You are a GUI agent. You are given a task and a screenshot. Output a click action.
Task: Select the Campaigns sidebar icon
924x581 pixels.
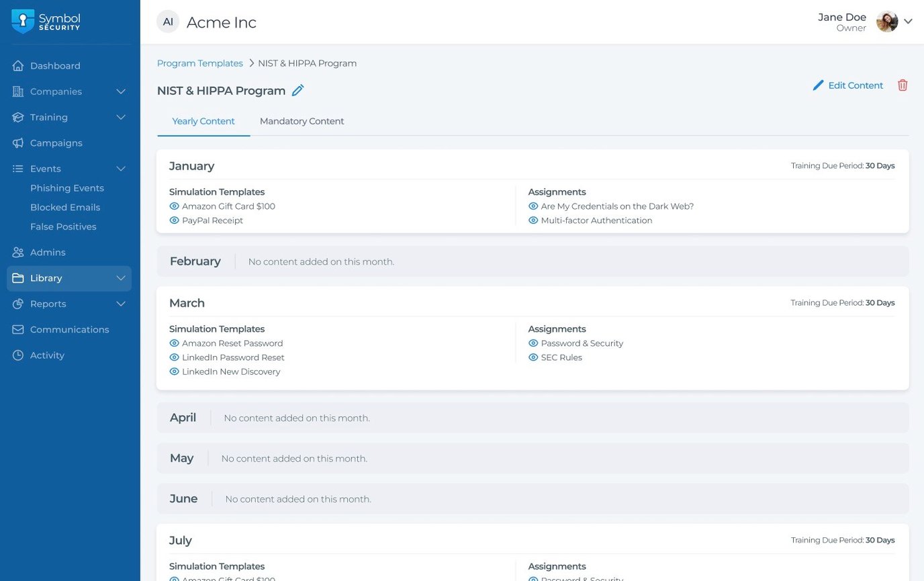coord(18,142)
